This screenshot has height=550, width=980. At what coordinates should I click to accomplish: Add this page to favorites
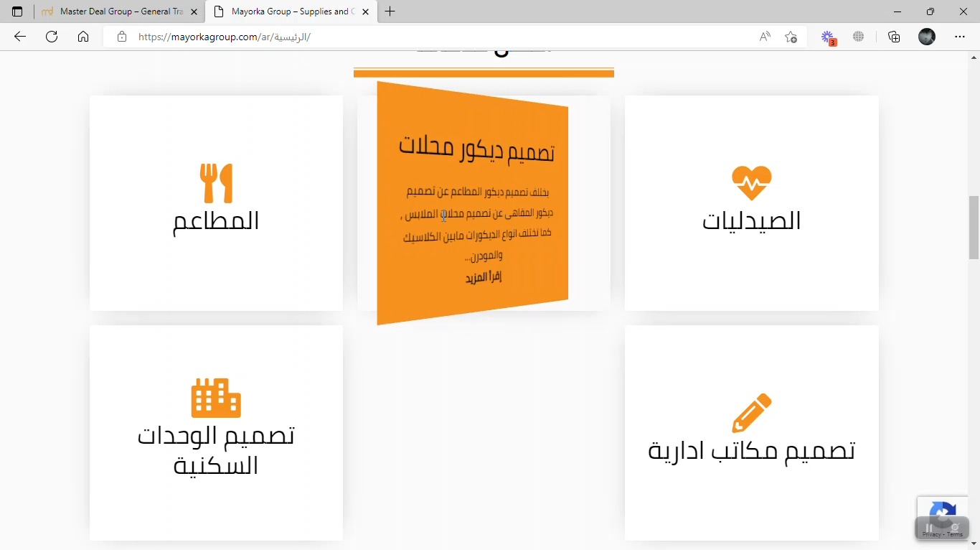791,37
